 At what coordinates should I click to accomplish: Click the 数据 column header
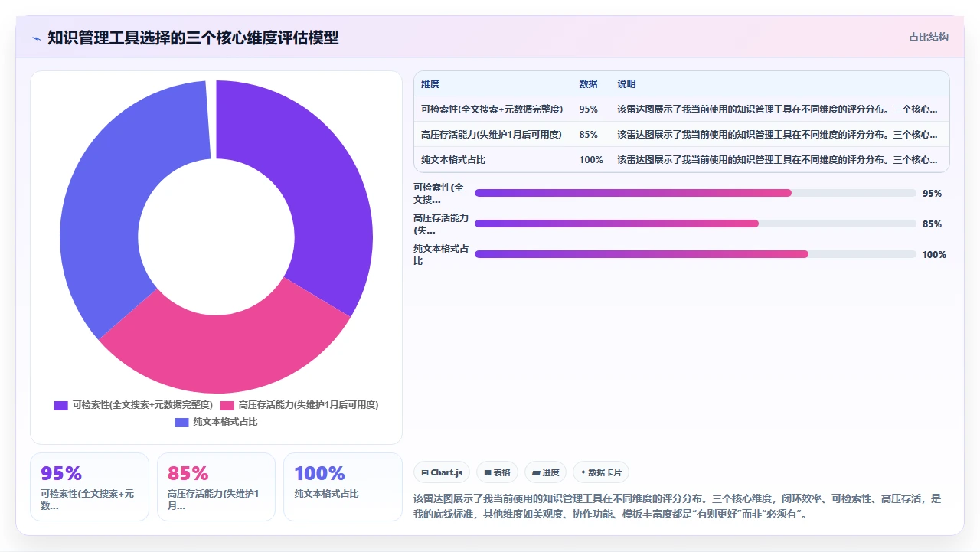point(588,84)
